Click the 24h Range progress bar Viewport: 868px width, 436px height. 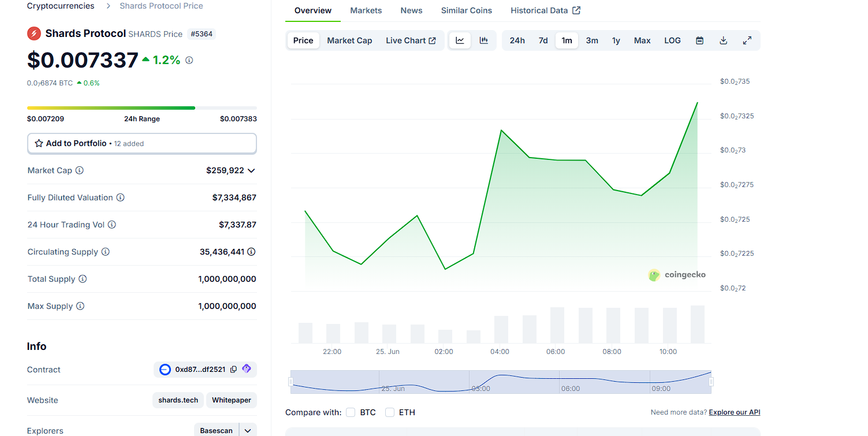[x=142, y=107]
